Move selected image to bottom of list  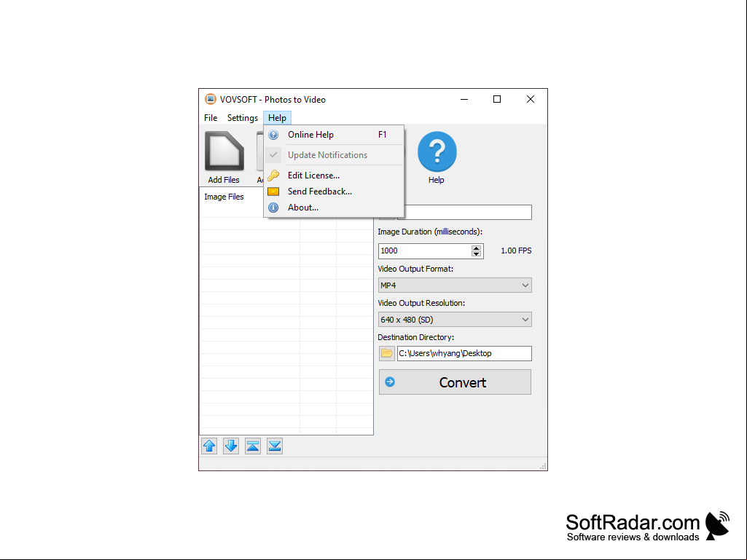point(275,446)
